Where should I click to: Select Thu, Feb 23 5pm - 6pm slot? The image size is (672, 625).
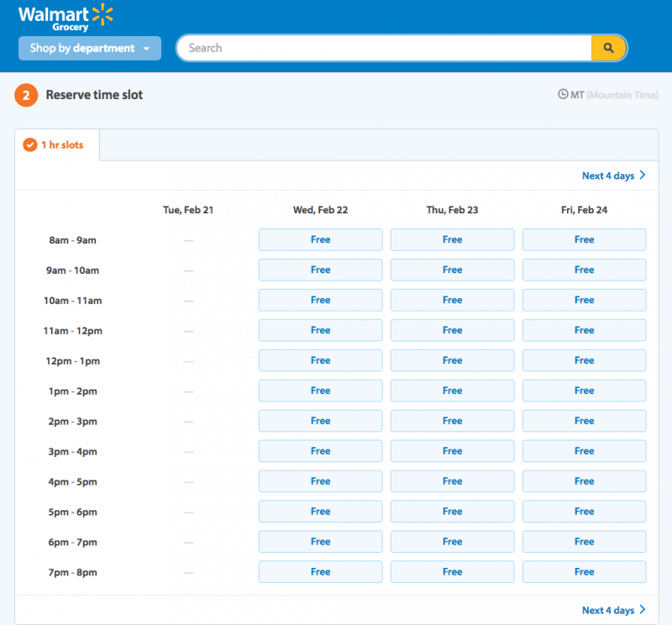pyautogui.click(x=453, y=512)
